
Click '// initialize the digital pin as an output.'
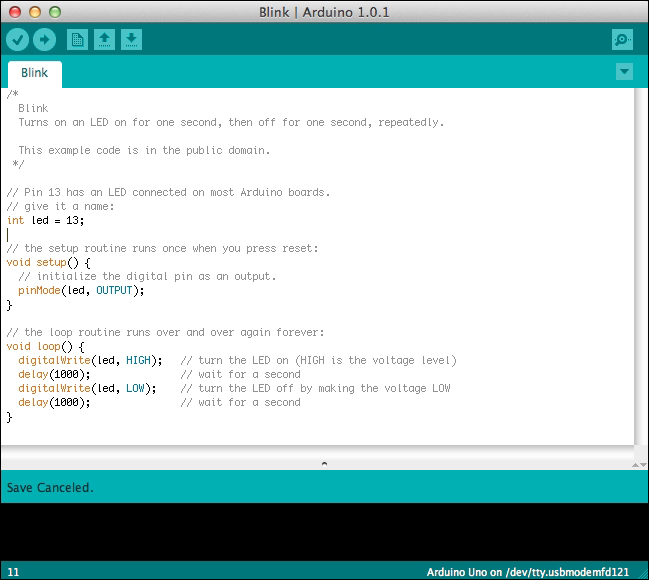click(x=147, y=277)
